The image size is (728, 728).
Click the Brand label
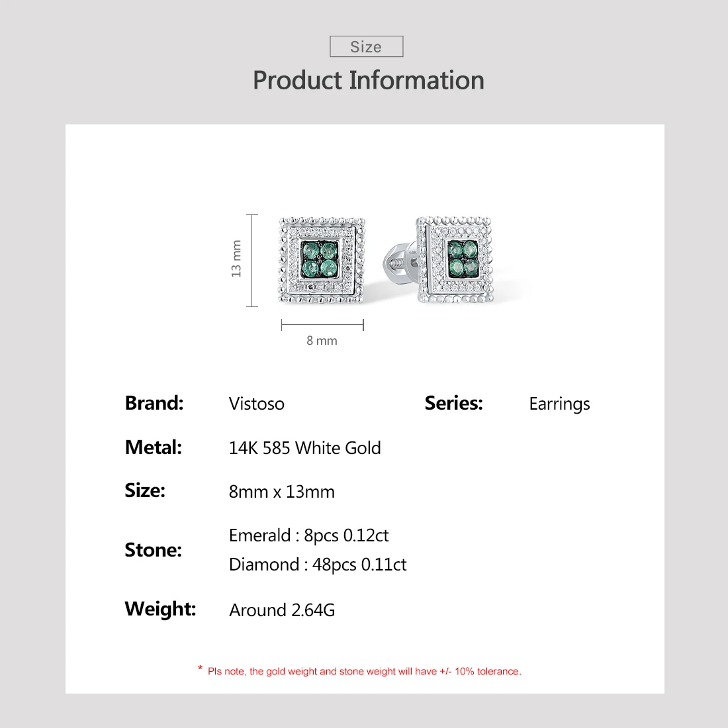pos(154,403)
